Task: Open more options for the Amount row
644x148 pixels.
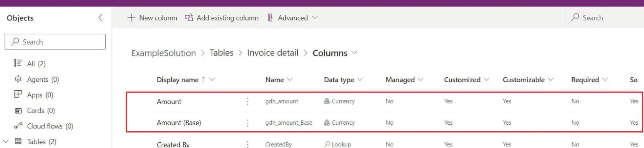Action: pos(248,101)
